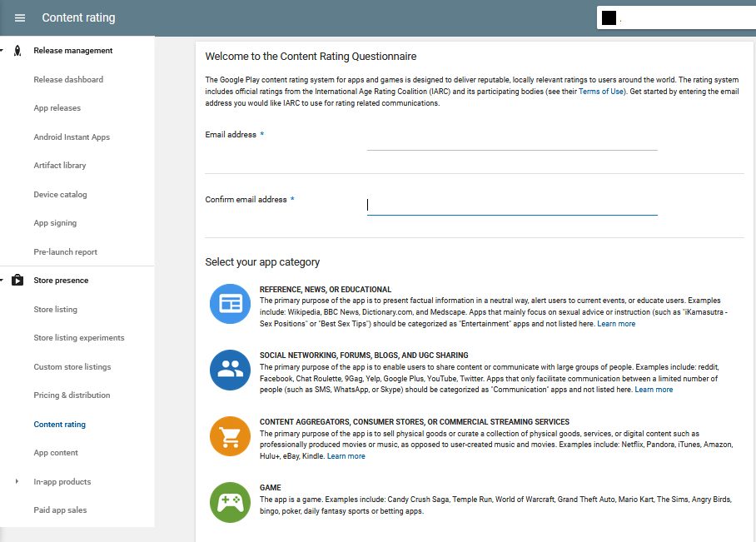The width and height of the screenshot is (756, 542).
Task: Open the IARC Terms of Use link
Action: (601, 92)
